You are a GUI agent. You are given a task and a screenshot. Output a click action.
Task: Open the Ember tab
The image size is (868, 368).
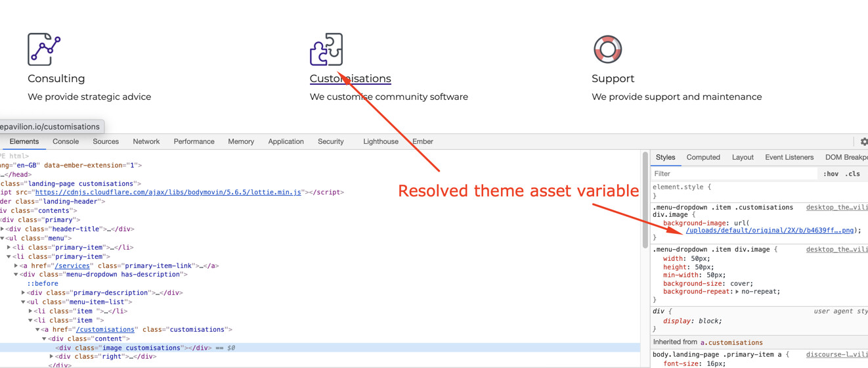(x=423, y=141)
